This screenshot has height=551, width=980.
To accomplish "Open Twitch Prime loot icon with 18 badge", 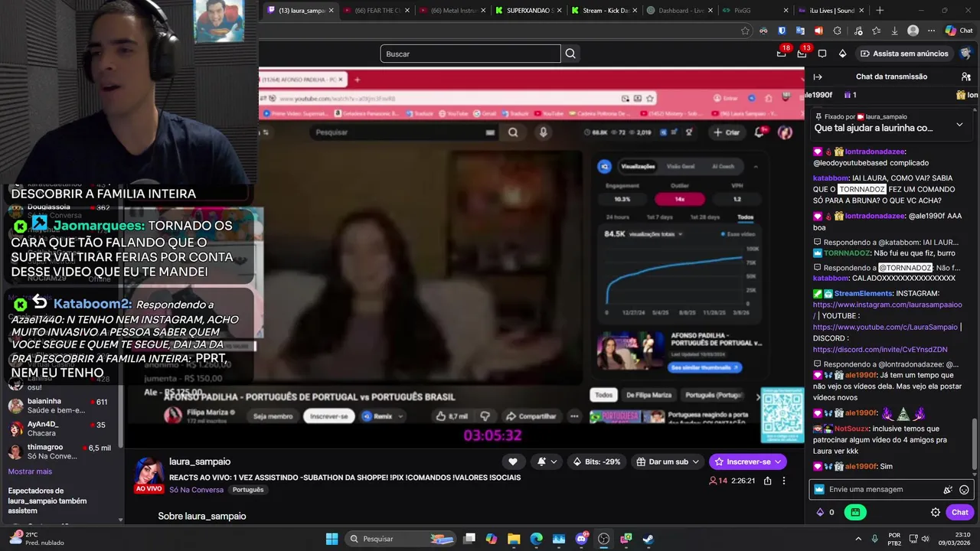I will (782, 54).
